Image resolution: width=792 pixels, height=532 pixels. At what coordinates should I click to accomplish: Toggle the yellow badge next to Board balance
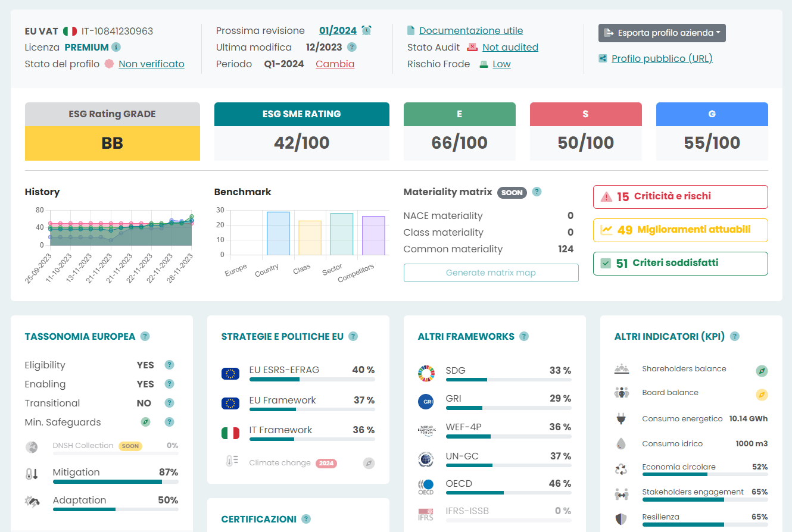click(762, 395)
